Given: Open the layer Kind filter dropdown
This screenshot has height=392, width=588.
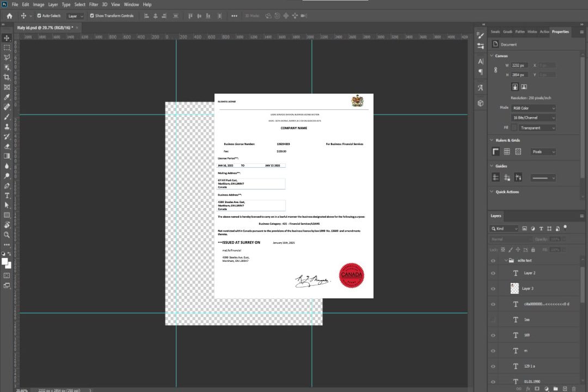Looking at the screenshot, I should pos(504,229).
